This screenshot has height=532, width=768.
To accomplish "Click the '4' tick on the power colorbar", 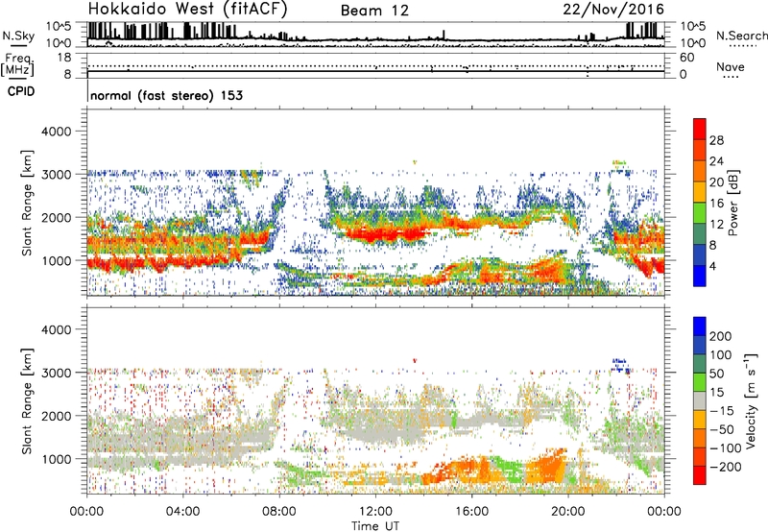I will coord(712,266).
